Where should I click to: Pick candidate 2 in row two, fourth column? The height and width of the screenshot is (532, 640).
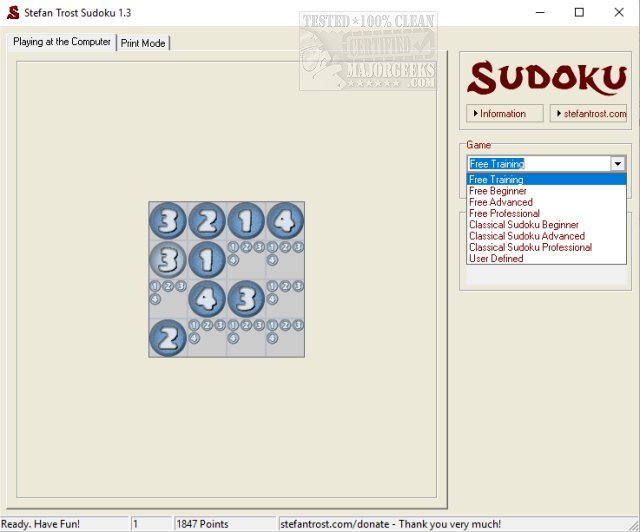tap(285, 247)
